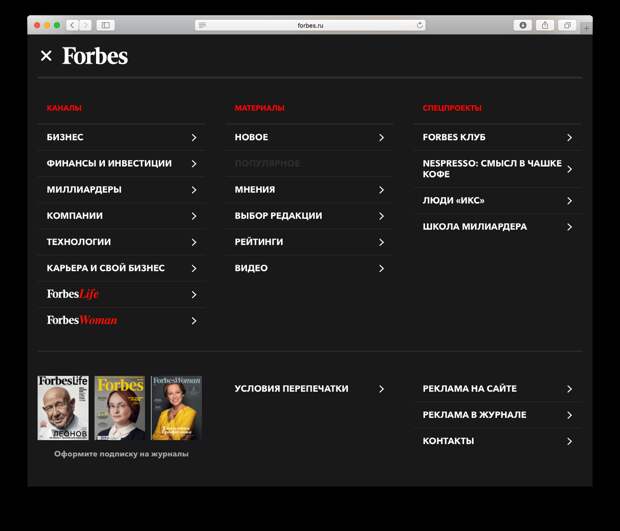Open Реклама на сайте
620x531 pixels.
coord(497,389)
